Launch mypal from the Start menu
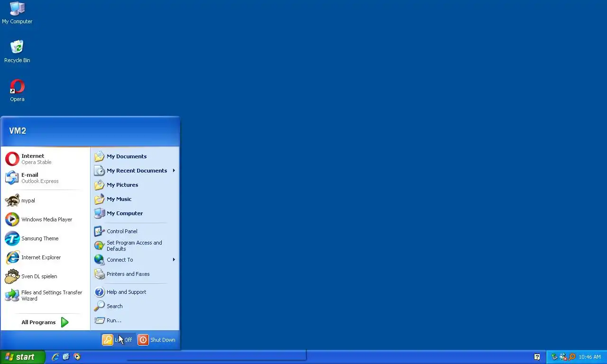 (46, 200)
